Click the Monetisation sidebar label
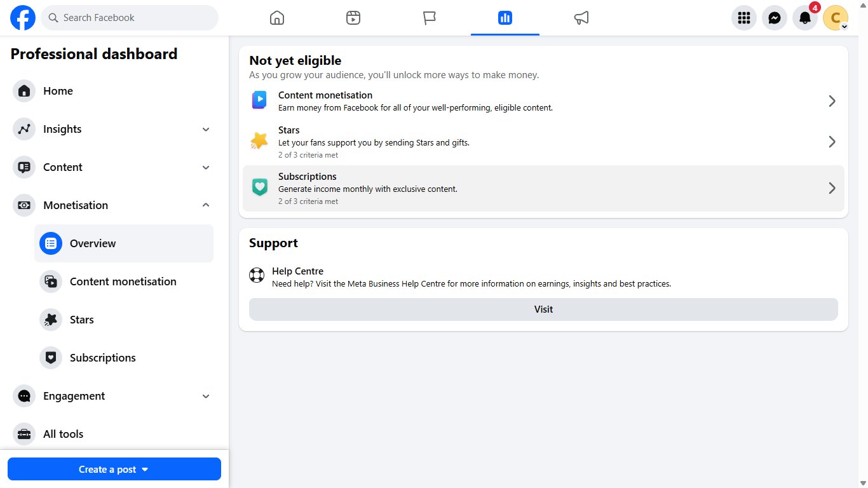This screenshot has height=488, width=868. click(76, 205)
